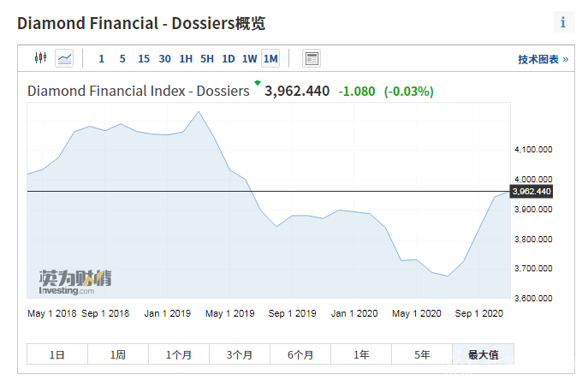Select the 30 minute interval
The image size is (588, 392).
pos(164,59)
